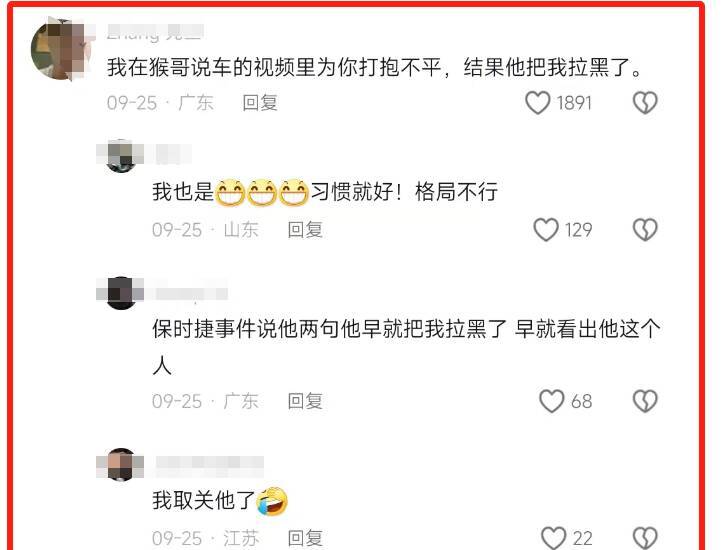Open top commenter's blurred username
This screenshot has height=550, width=725.
point(155,32)
